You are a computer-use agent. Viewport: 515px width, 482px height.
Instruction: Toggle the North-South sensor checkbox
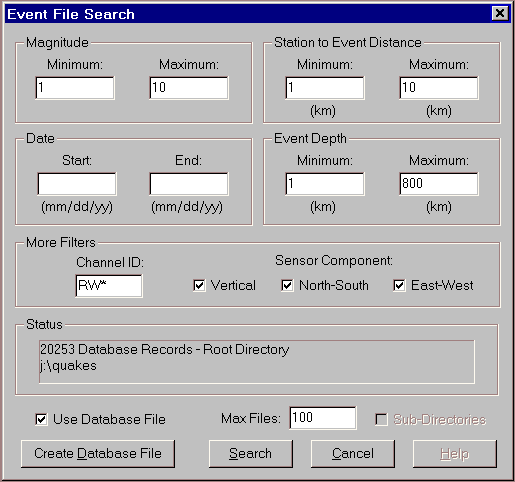287,286
